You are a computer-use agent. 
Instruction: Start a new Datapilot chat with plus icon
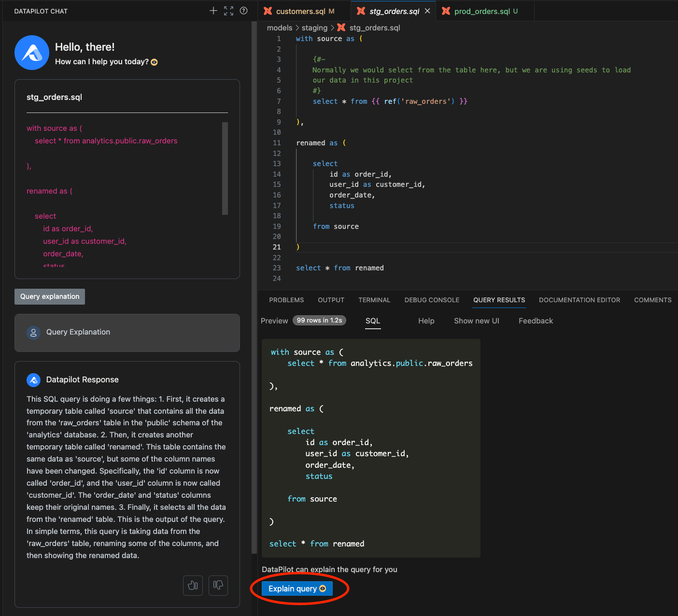[213, 11]
